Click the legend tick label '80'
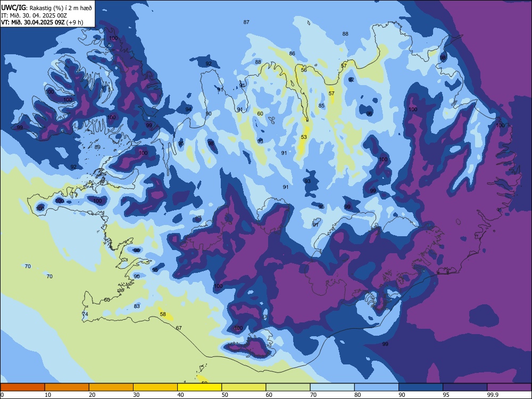 358,395
